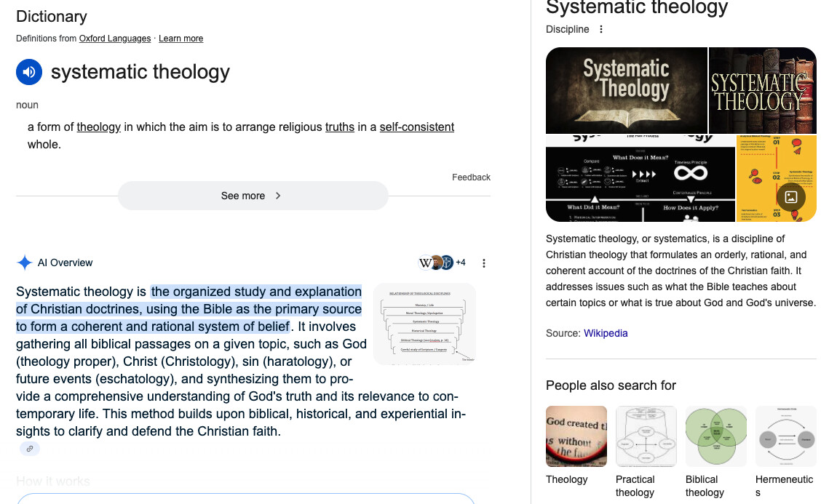Open AI Overview three-dot options menu
The height and width of the screenshot is (504, 829).
coord(484,263)
